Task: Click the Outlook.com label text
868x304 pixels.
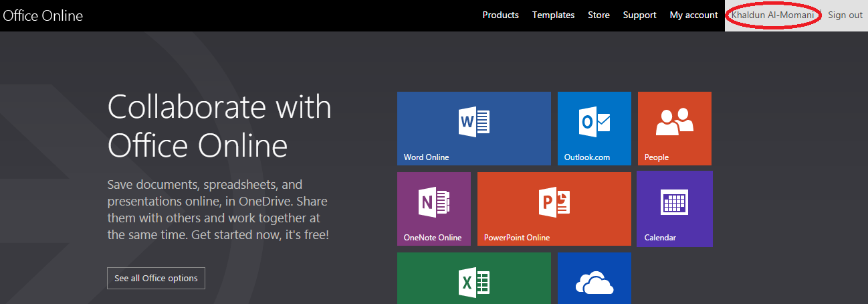Action: pos(587,157)
